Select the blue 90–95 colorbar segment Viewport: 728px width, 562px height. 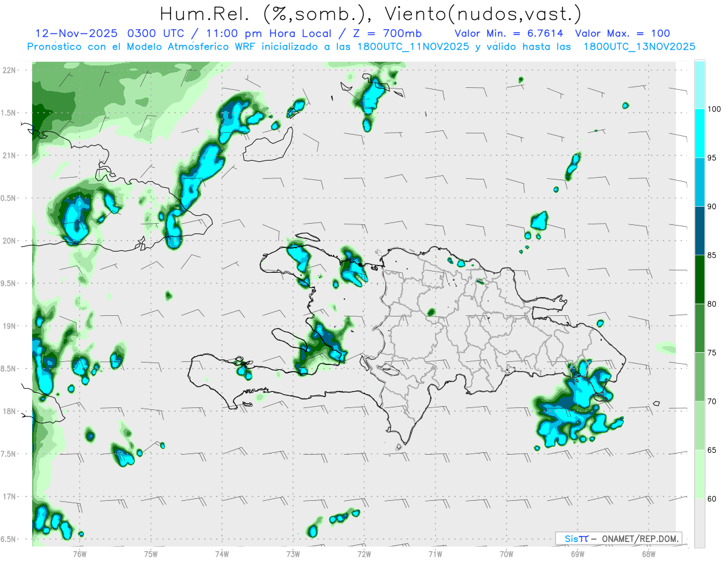pos(699,182)
